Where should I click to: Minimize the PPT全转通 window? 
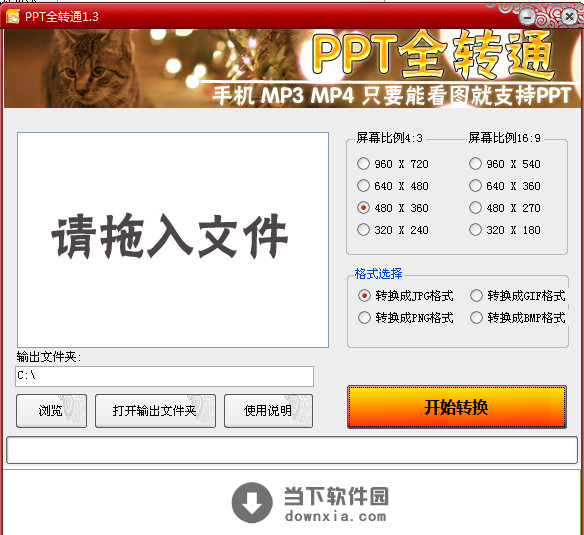point(527,17)
